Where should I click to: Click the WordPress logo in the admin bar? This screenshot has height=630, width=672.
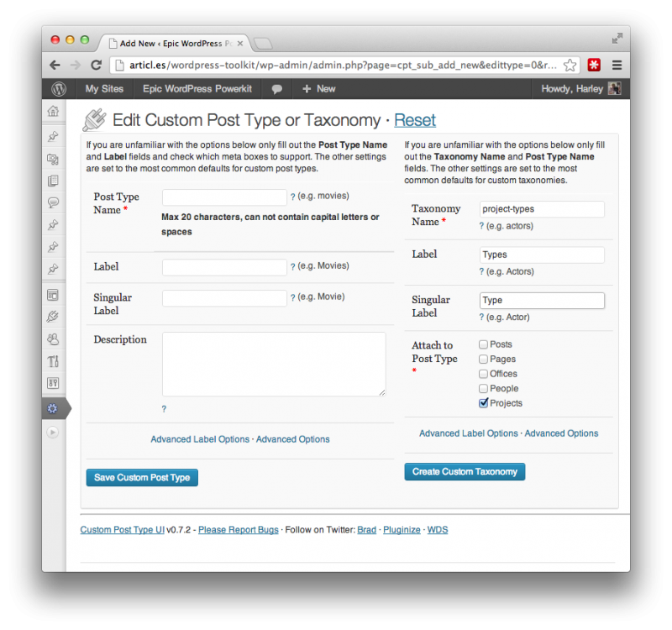click(x=59, y=89)
